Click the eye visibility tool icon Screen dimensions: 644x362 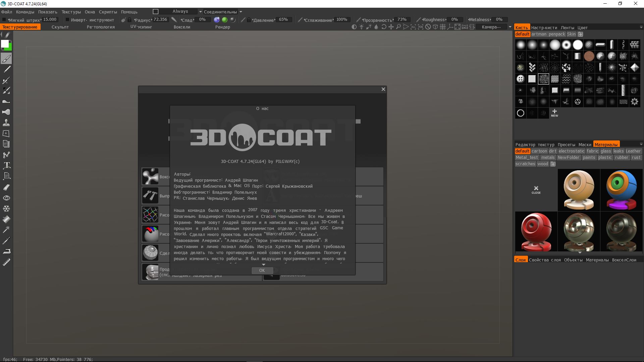6,198
